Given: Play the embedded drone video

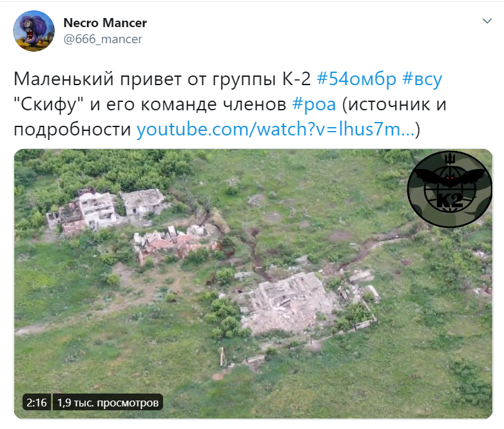Looking at the screenshot, I should click(x=253, y=284).
